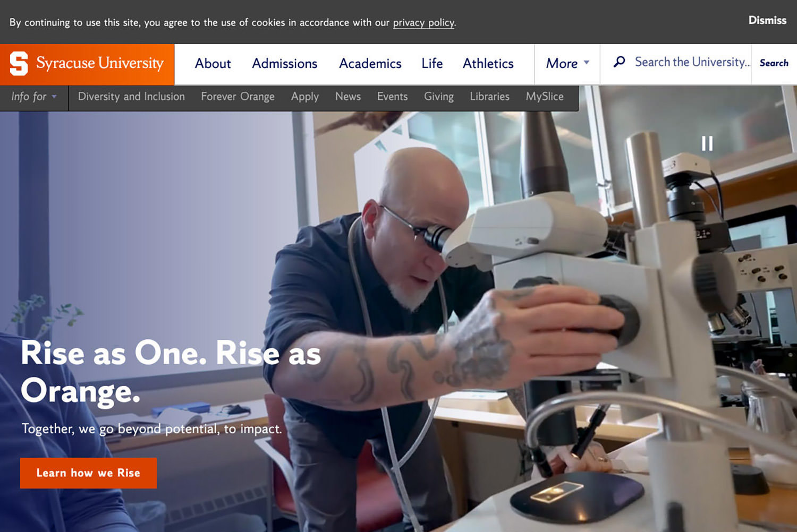Go to the Admissions section
This screenshot has width=797, height=532.
click(x=284, y=64)
